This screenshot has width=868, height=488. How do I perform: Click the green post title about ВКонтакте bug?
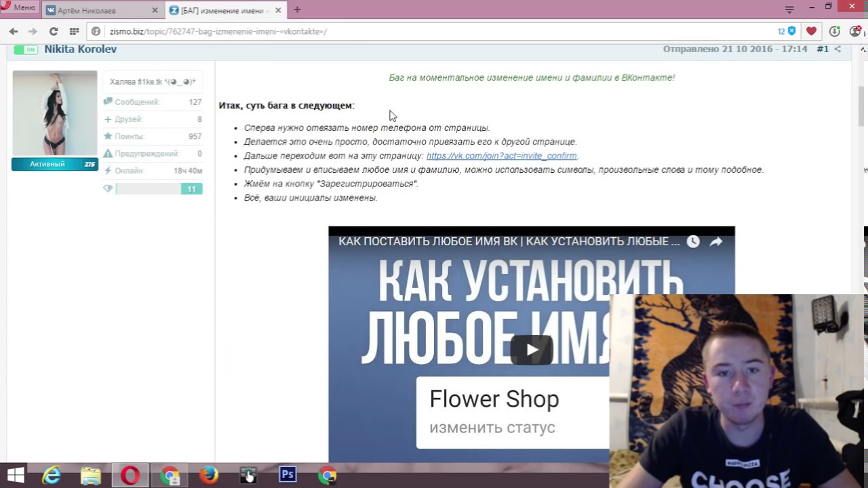(x=532, y=78)
